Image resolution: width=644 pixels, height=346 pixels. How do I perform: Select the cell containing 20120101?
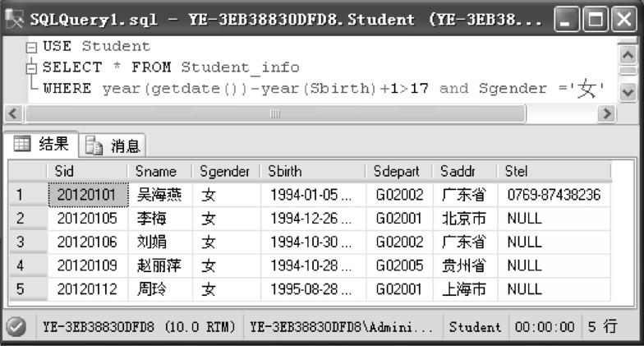point(87,195)
